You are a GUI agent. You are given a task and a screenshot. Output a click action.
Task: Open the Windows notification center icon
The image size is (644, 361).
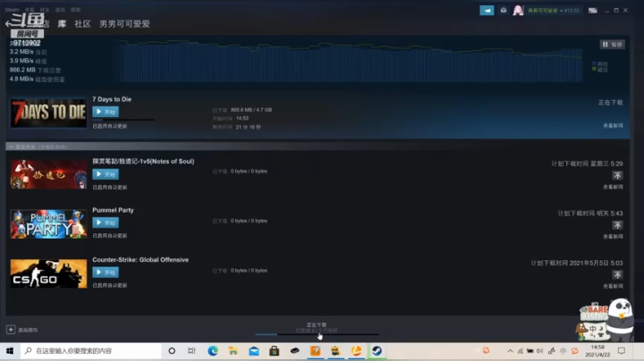[x=622, y=351]
